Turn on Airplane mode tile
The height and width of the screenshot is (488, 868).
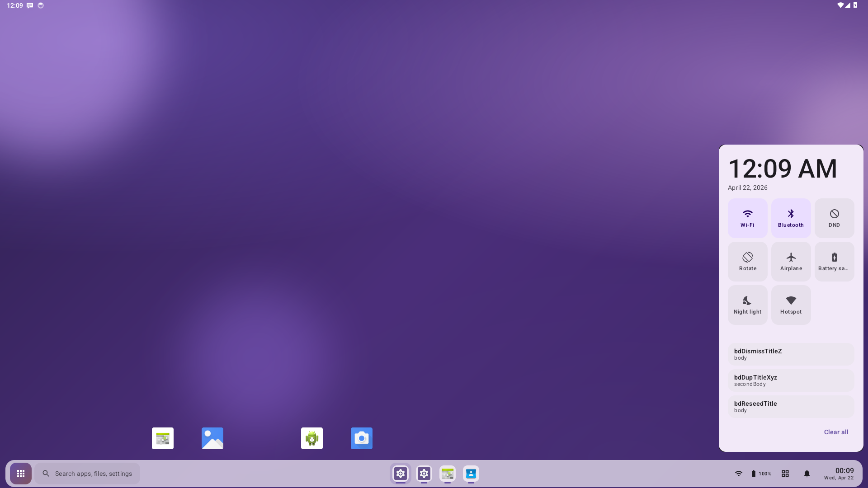(x=791, y=262)
